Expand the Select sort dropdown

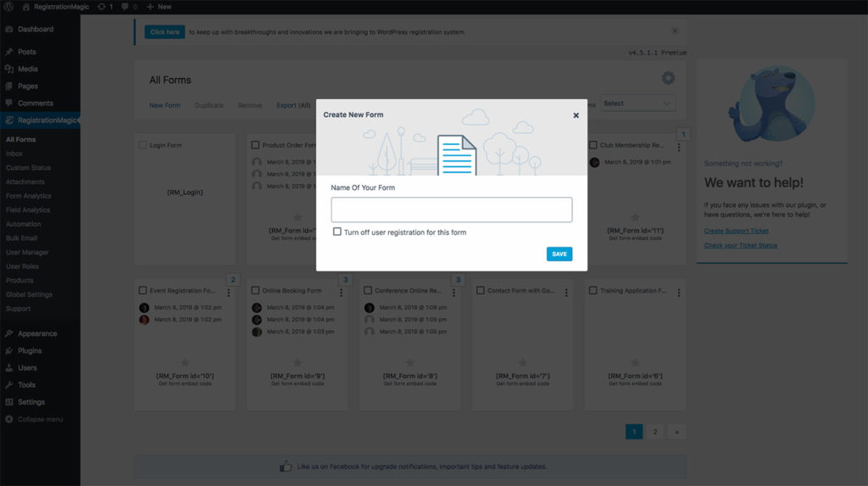(x=638, y=103)
